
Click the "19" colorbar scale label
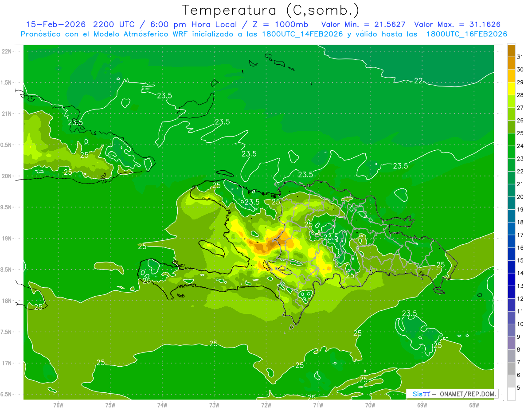point(520,210)
